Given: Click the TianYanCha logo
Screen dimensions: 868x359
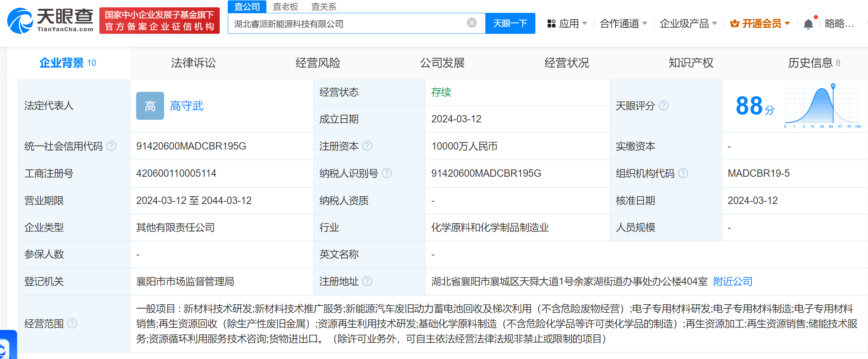Looking at the screenshot, I should (x=50, y=21).
